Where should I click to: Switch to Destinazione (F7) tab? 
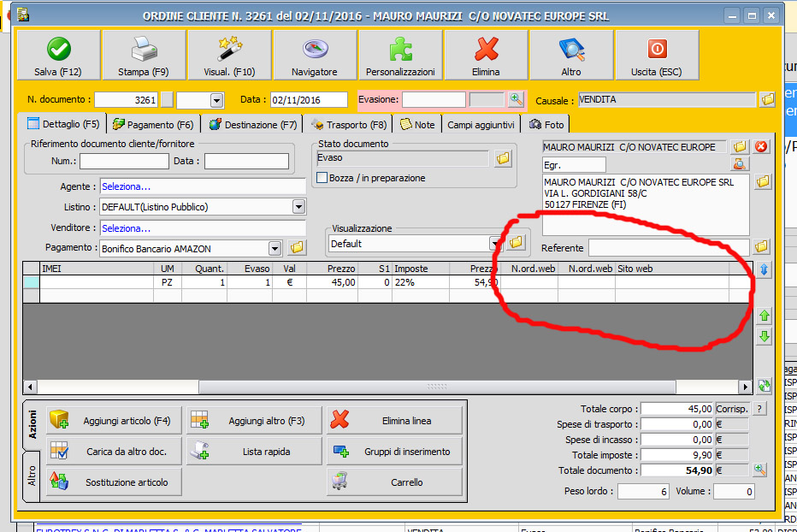click(x=253, y=125)
